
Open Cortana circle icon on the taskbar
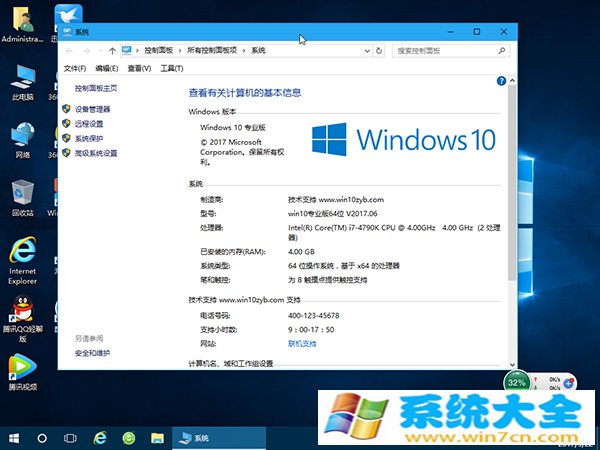pyautogui.click(x=42, y=438)
